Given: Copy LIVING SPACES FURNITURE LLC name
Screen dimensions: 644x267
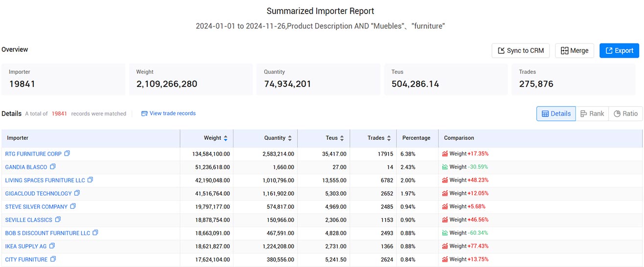Looking at the screenshot, I should point(90,180).
